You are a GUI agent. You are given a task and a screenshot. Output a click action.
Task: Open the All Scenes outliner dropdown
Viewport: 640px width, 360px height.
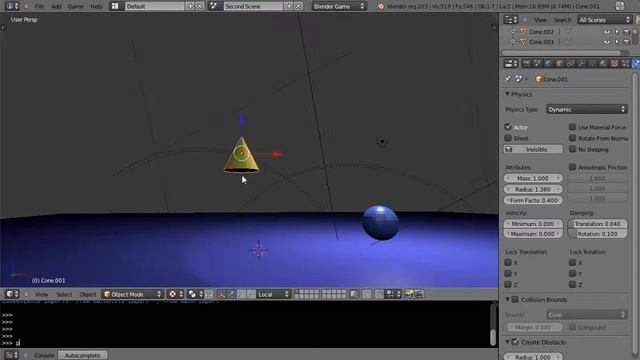point(604,20)
